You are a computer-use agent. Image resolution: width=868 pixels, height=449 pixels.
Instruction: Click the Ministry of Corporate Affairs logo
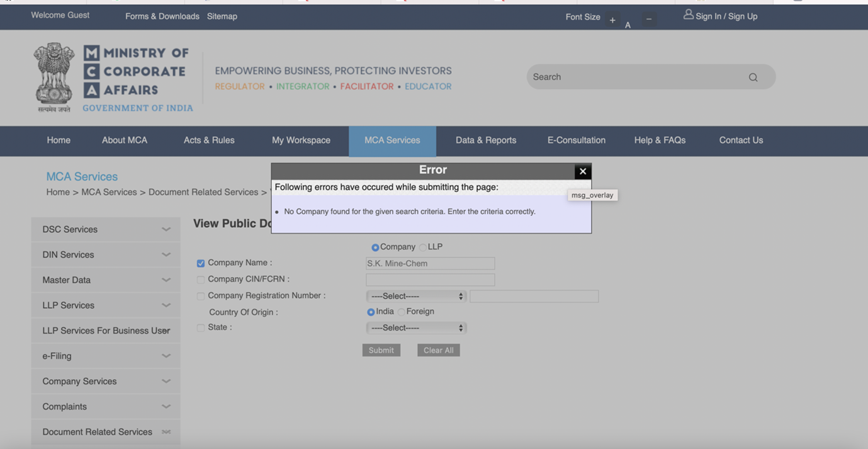[113, 78]
